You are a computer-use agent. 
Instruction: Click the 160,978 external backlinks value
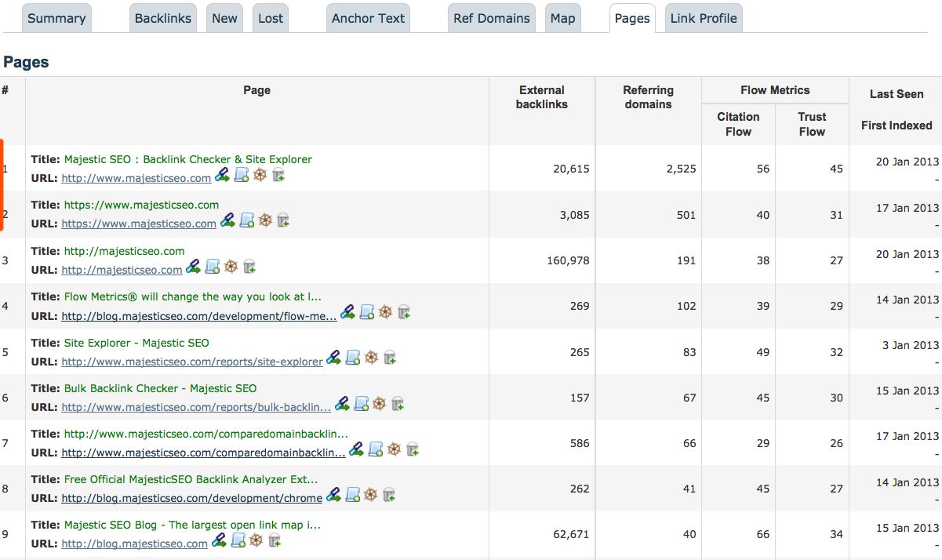(568, 260)
